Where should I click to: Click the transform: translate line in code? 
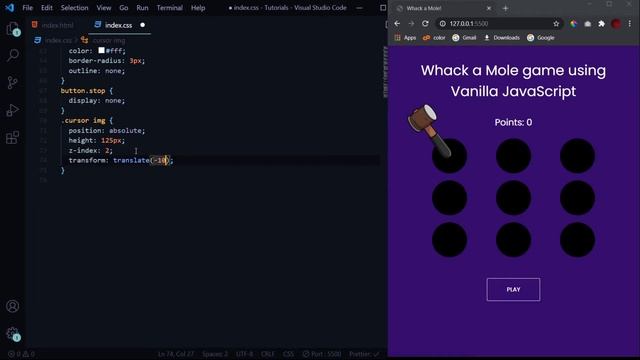pyautogui.click(x=121, y=160)
